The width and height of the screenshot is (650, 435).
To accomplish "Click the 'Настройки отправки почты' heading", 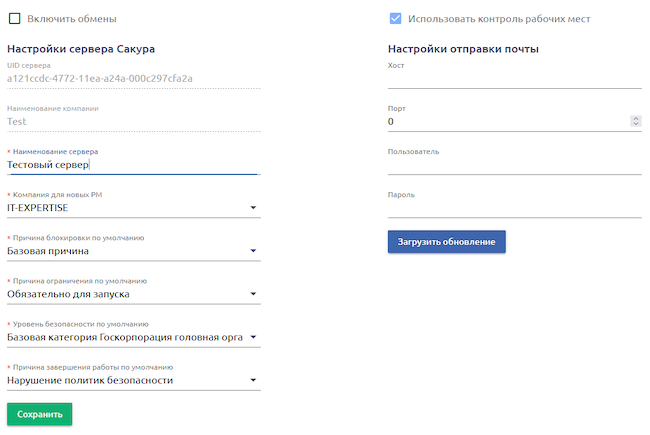I will (x=463, y=49).
